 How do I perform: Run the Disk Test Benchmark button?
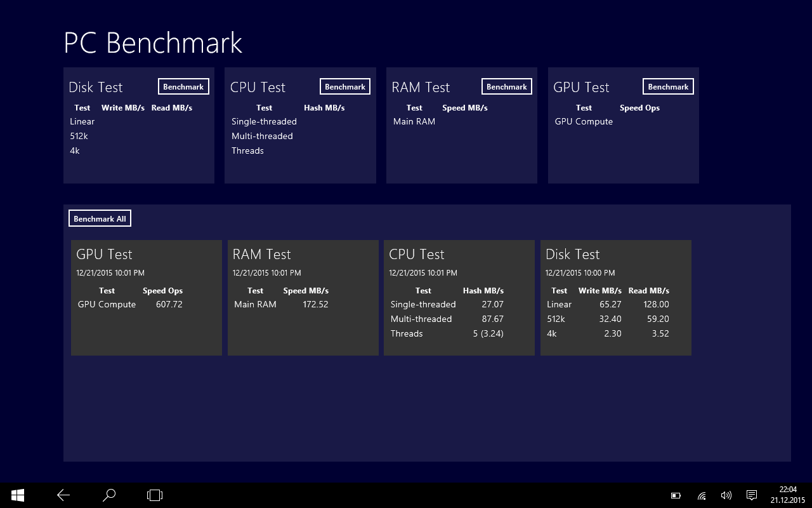tap(183, 87)
